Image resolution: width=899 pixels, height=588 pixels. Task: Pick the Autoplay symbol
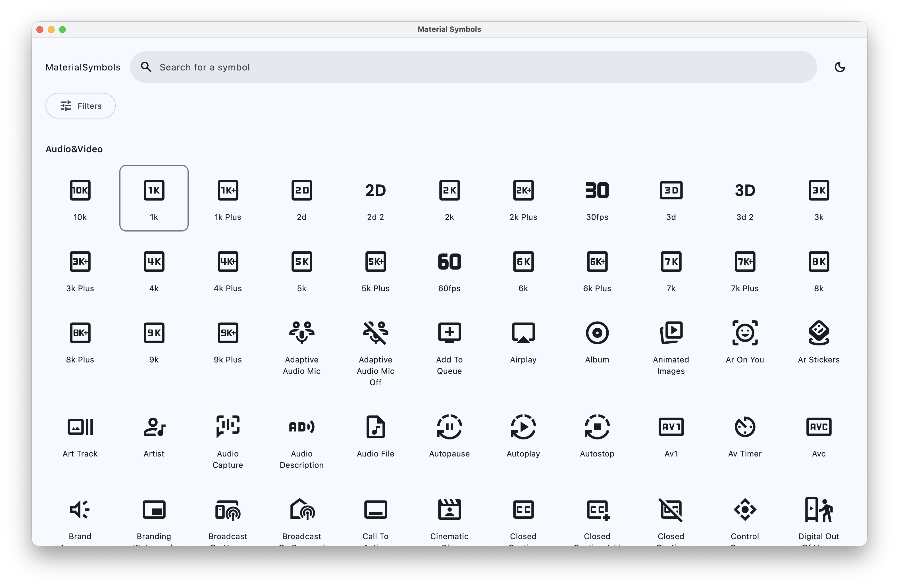(523, 427)
